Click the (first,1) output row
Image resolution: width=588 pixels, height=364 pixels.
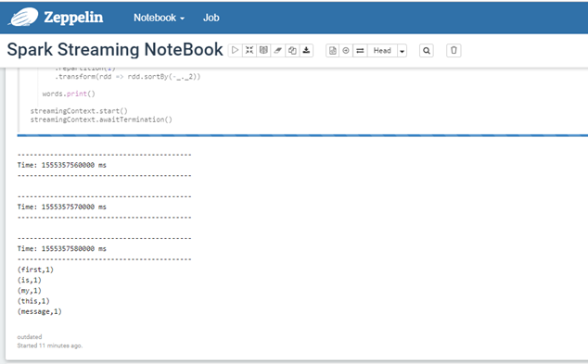(x=35, y=270)
